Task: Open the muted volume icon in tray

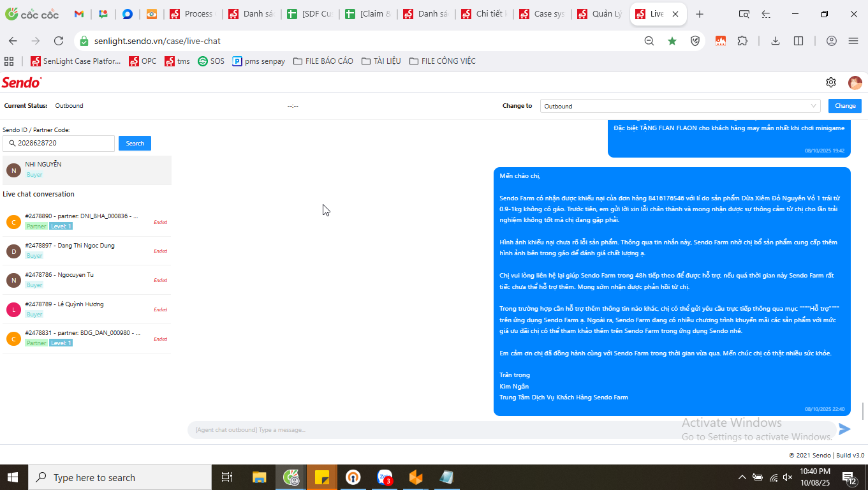Action: tap(788, 477)
